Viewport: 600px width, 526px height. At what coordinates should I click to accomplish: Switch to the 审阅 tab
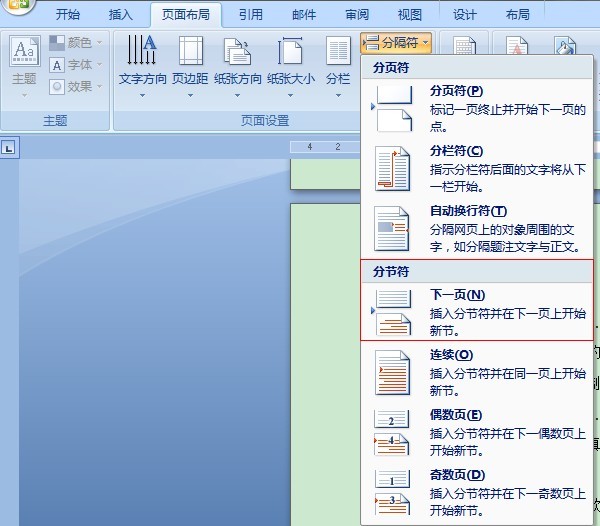[357, 15]
